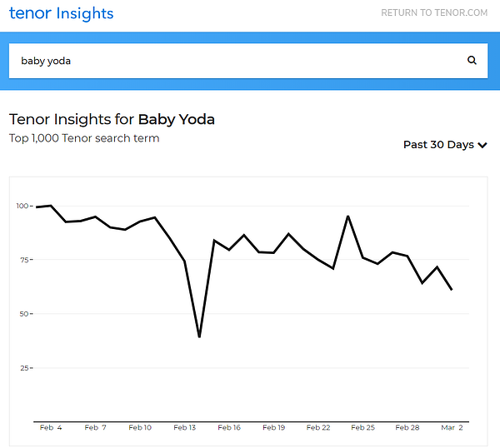Go to the tenor Insights home logo
Screen dimensions: 500x448
point(61,13)
